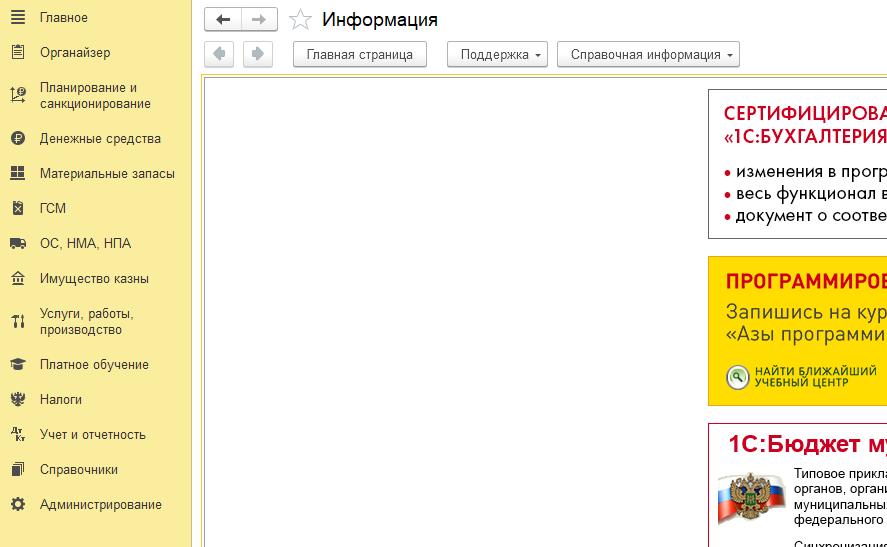
Task: Select Платное обучение section
Action: click(94, 365)
